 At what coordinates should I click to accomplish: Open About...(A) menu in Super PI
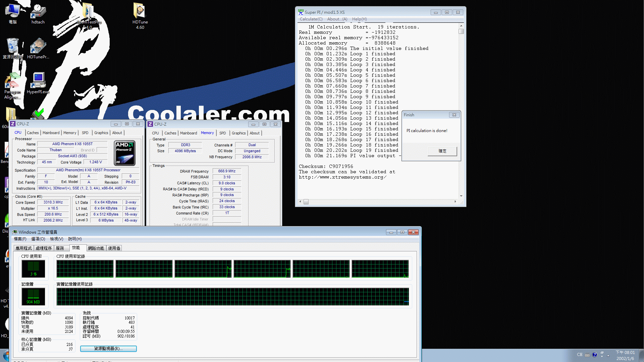pyautogui.click(x=337, y=19)
